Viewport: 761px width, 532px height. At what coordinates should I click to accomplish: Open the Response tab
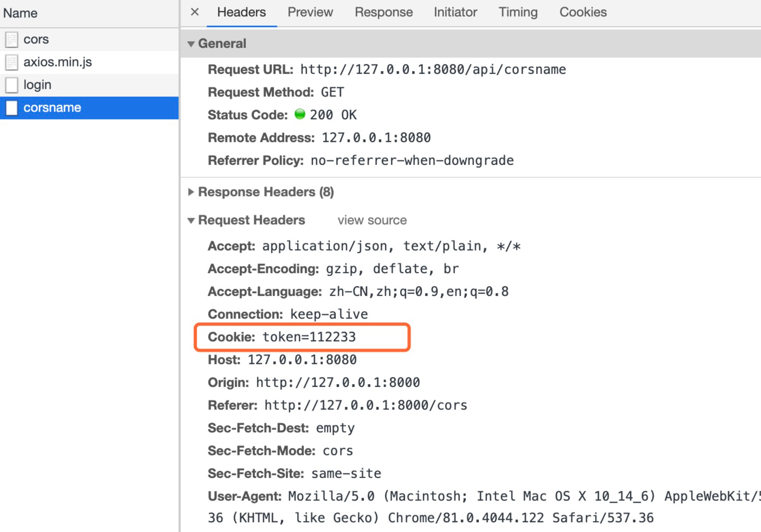coord(384,12)
